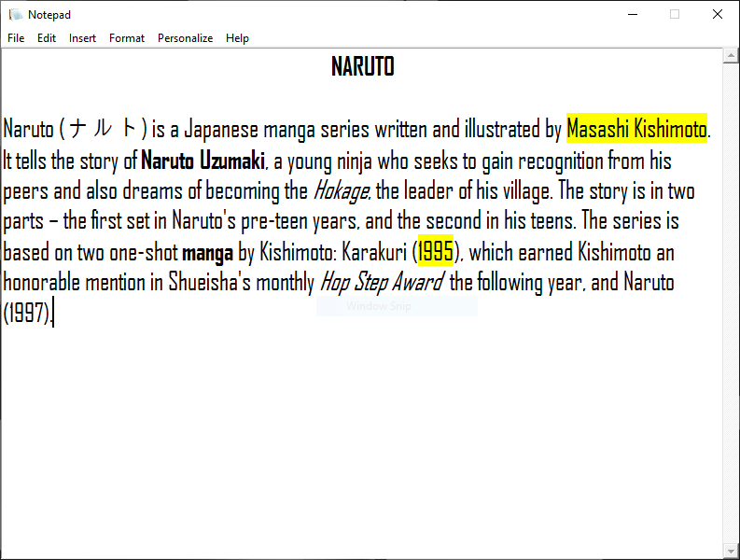
Task: Click the vertical scrollbar track
Action: click(x=731, y=303)
